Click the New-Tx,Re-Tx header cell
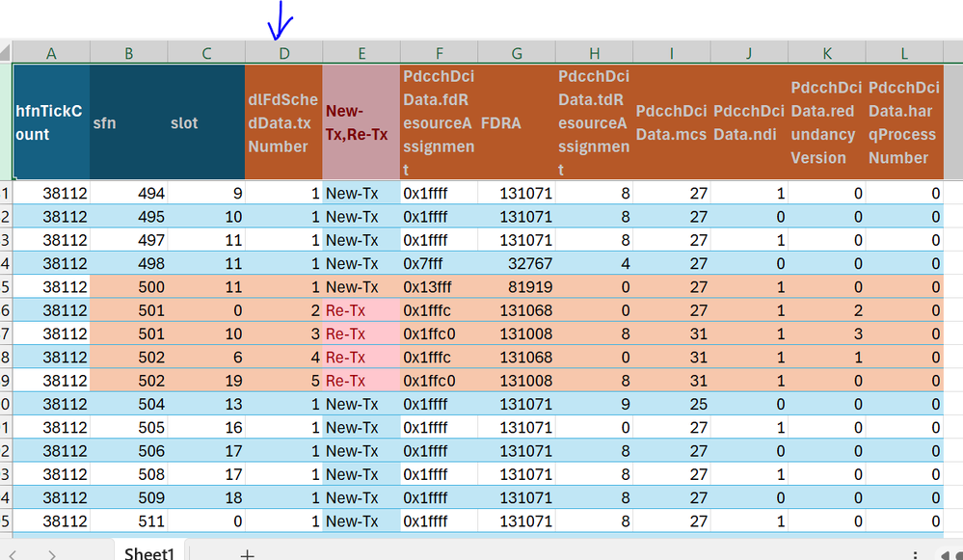 (x=361, y=122)
